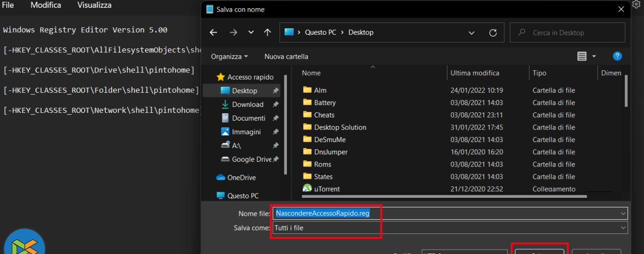
Task: Click the Nome file input field
Action: coord(488,213)
